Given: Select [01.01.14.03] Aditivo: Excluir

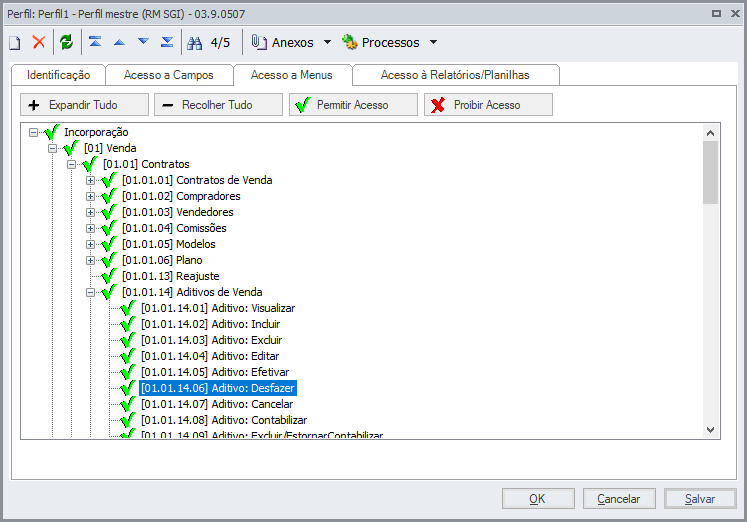Looking at the screenshot, I should coord(212,340).
